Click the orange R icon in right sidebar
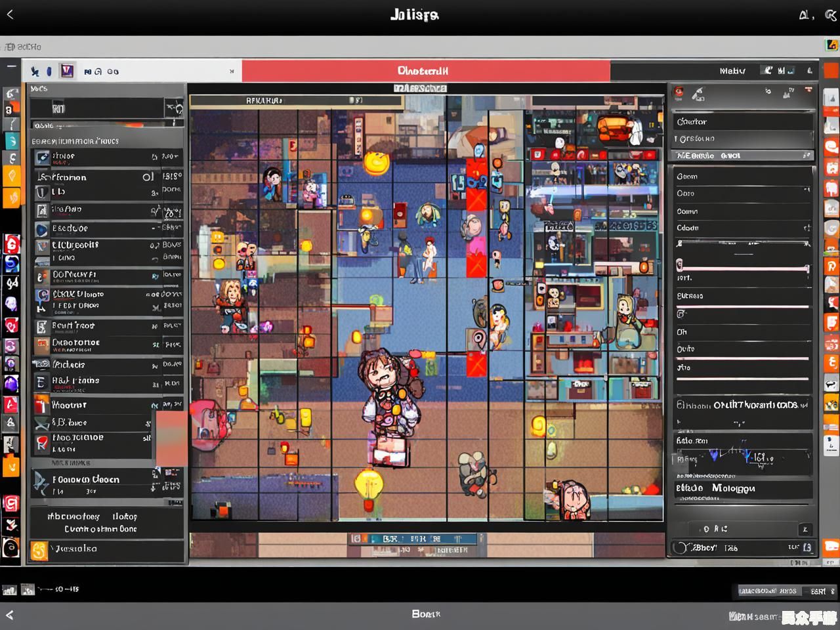This screenshot has width=840, height=630. click(x=831, y=266)
